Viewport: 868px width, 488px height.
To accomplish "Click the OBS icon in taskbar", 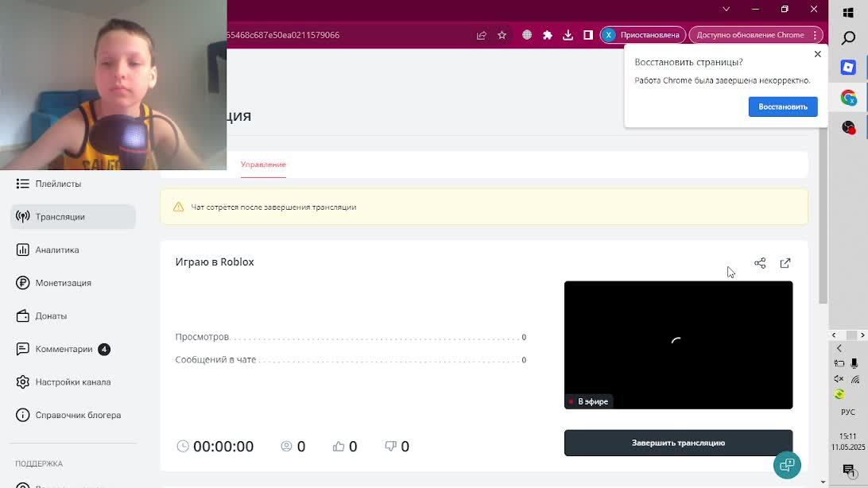I will click(848, 128).
